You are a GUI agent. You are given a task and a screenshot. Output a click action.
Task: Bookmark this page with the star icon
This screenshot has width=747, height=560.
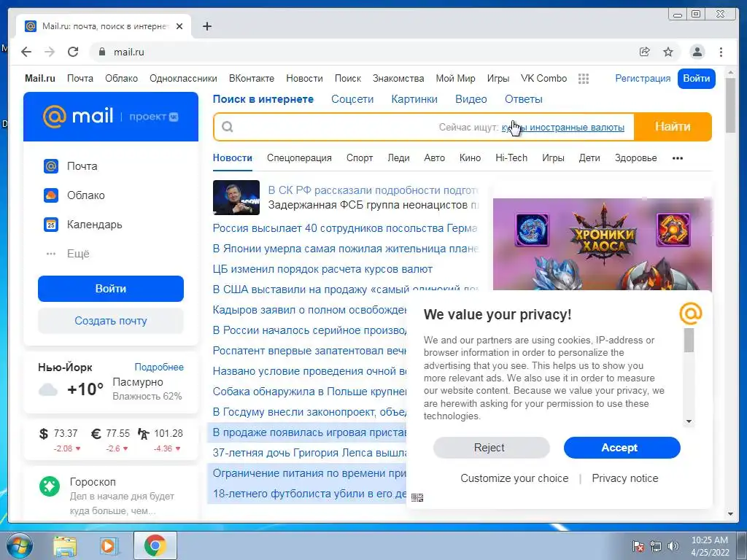tap(668, 52)
